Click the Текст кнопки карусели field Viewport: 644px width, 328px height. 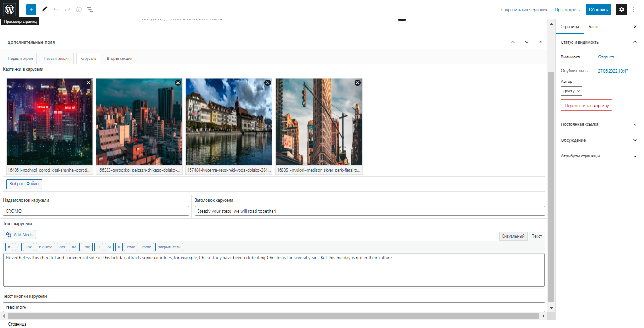[x=273, y=307]
